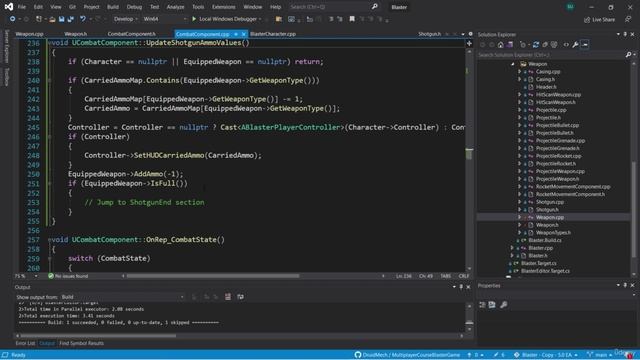Toggle Word Wrap in Output panel
Image resolution: width=640 pixels, height=360 pixels.
click(x=240, y=297)
